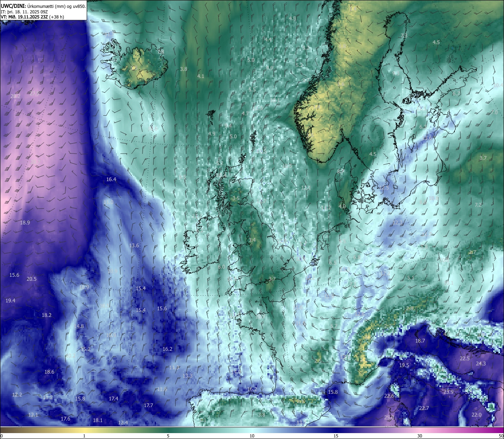Click the 14.8 value label
This screenshot has height=439, width=504.
79,326
